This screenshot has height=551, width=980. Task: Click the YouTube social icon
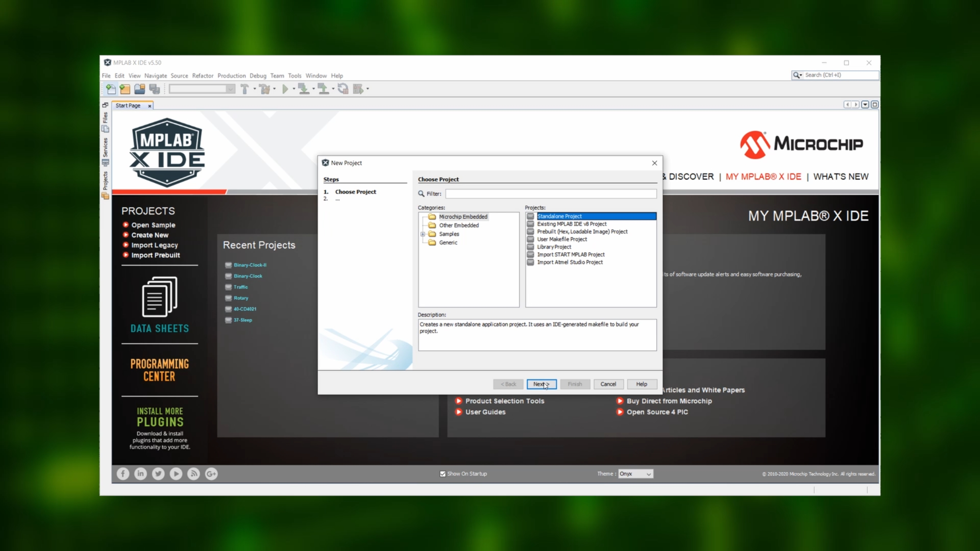(176, 474)
